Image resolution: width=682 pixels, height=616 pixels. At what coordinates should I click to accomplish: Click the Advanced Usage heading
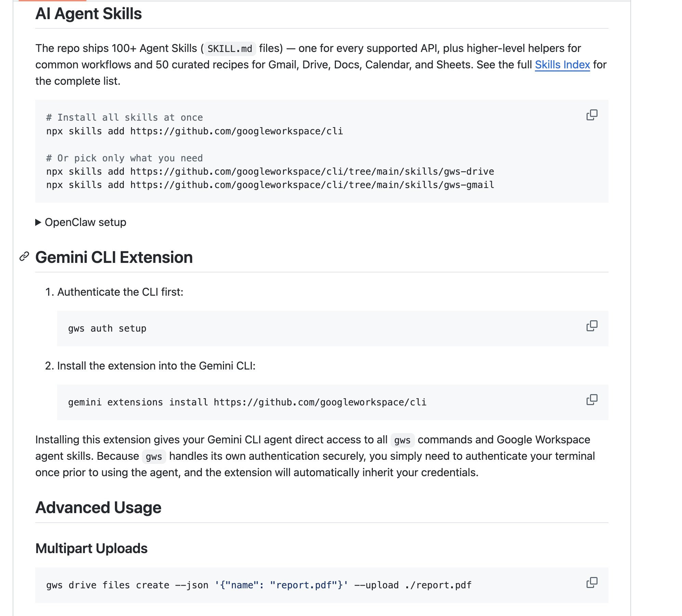[98, 508]
